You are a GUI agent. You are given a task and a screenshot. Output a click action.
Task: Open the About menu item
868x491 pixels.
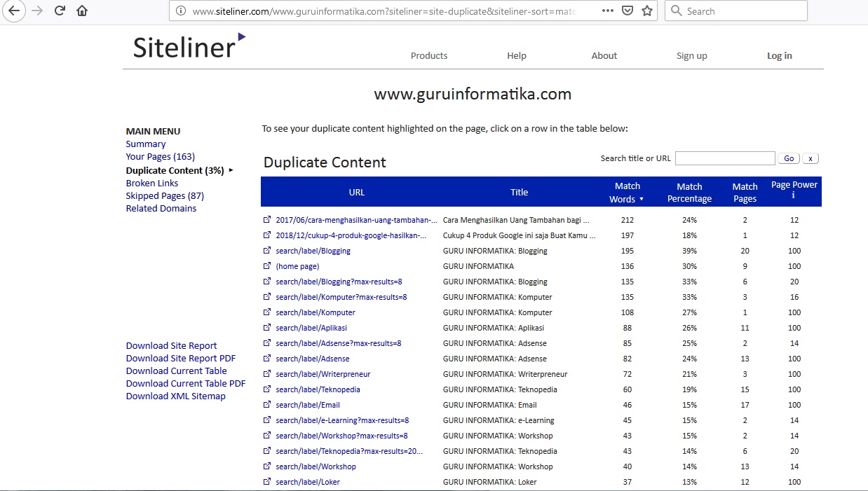tap(604, 56)
